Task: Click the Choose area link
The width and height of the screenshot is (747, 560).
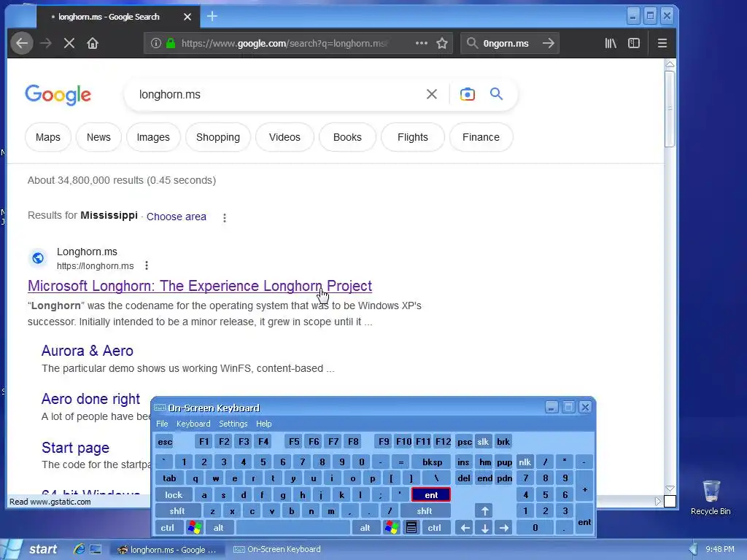Action: 177,217
